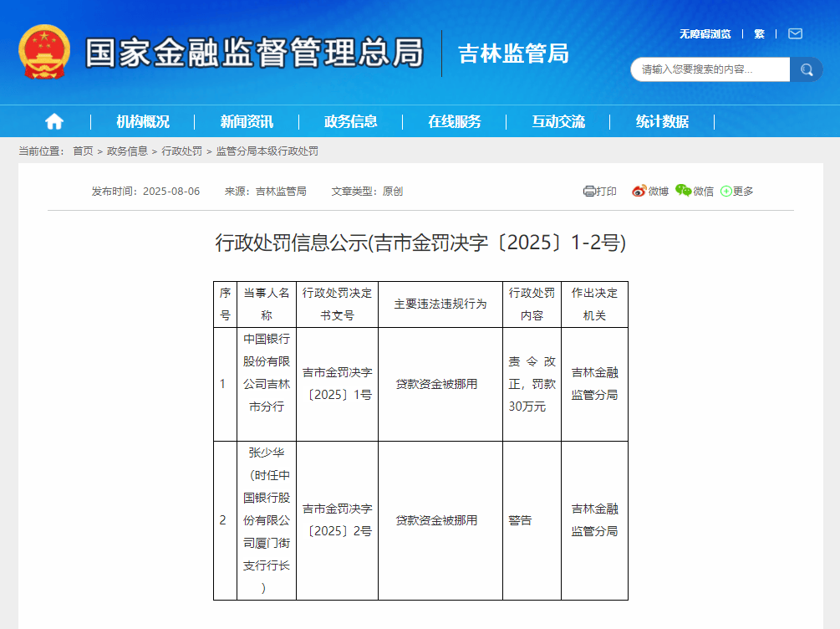Screen dimensions: 840x629
Task: Click 主要违法违规行为 column header
Action: coord(440,304)
